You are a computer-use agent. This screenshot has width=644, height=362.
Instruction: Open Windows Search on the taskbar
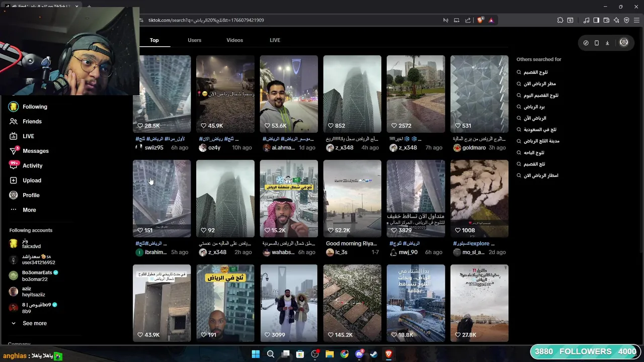coord(271,354)
